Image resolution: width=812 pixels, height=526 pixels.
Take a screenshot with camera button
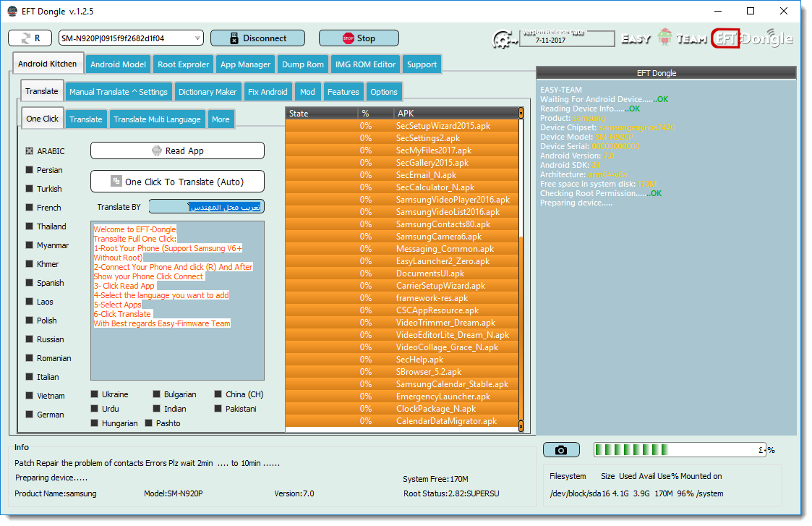click(x=561, y=450)
